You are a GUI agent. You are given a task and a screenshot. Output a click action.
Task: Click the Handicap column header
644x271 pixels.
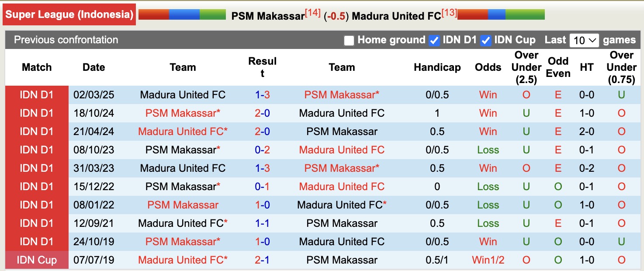click(x=437, y=67)
